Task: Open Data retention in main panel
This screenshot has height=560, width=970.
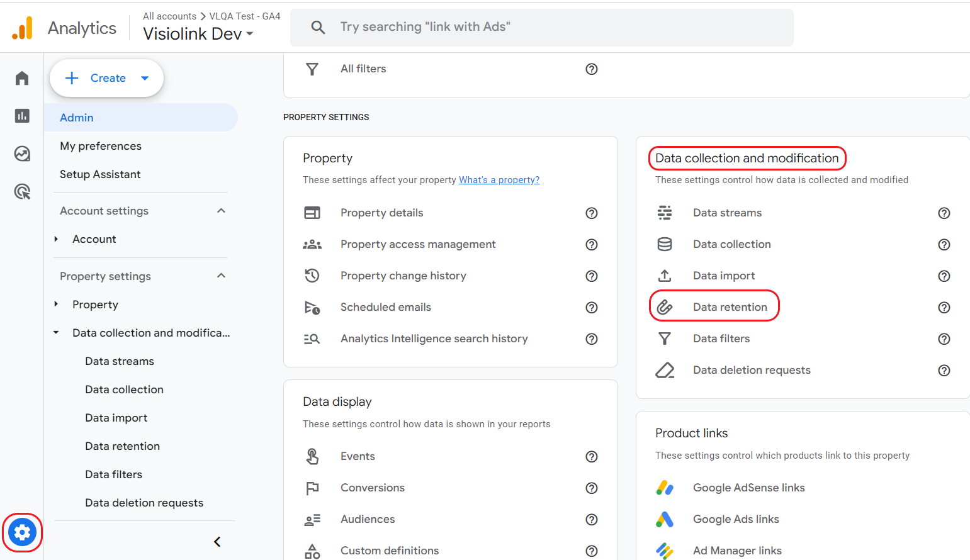Action: click(730, 307)
